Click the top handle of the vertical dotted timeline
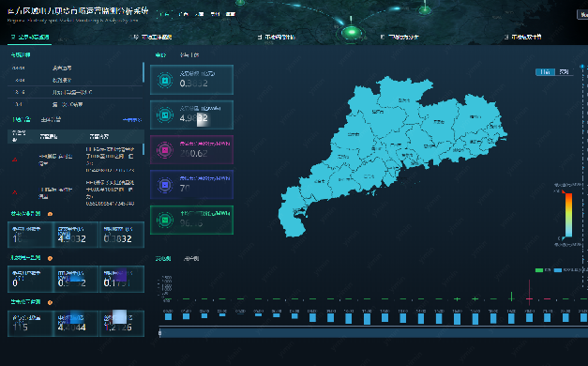This screenshot has height=366, width=588. [x=582, y=67]
